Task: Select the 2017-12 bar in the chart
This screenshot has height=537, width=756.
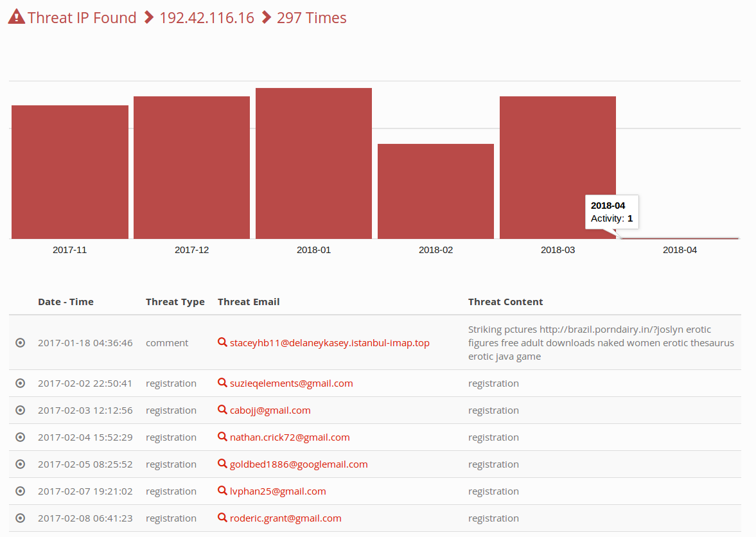Action: 192,168
